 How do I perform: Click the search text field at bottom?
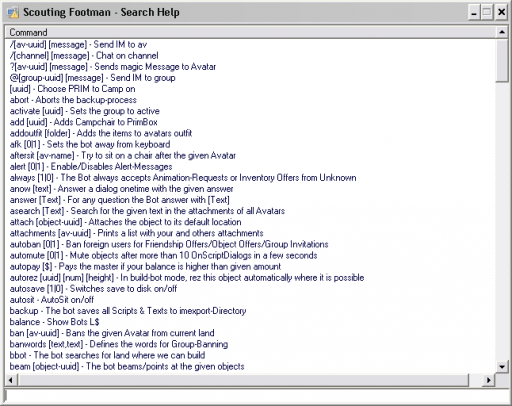256,396
